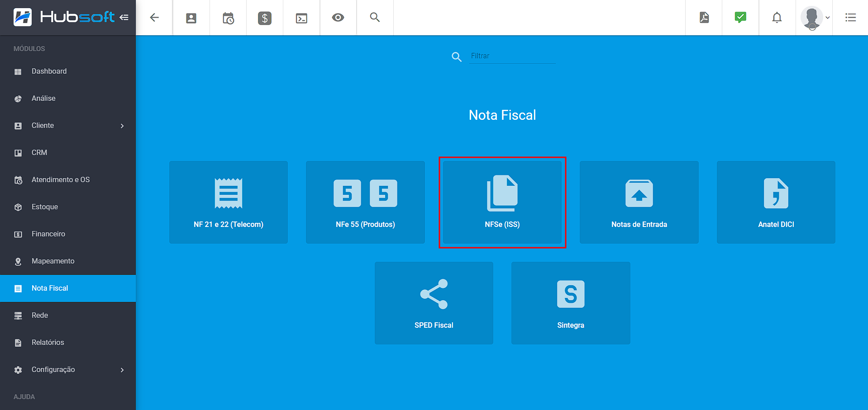This screenshot has height=410, width=868.
Task: Open the user avatar dropdown
Action: [x=815, y=18]
